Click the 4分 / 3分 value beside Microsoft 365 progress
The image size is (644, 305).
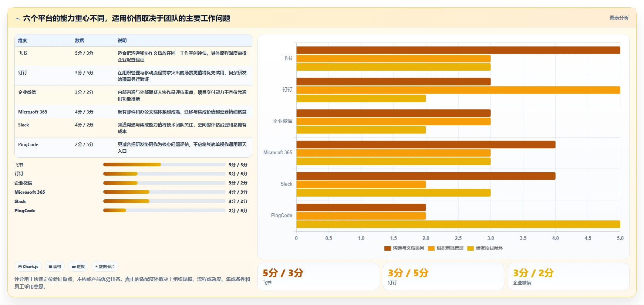(238, 192)
